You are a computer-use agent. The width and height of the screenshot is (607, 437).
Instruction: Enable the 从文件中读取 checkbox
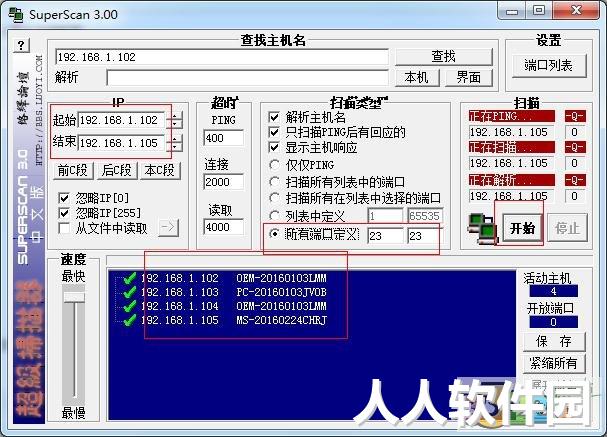point(64,228)
